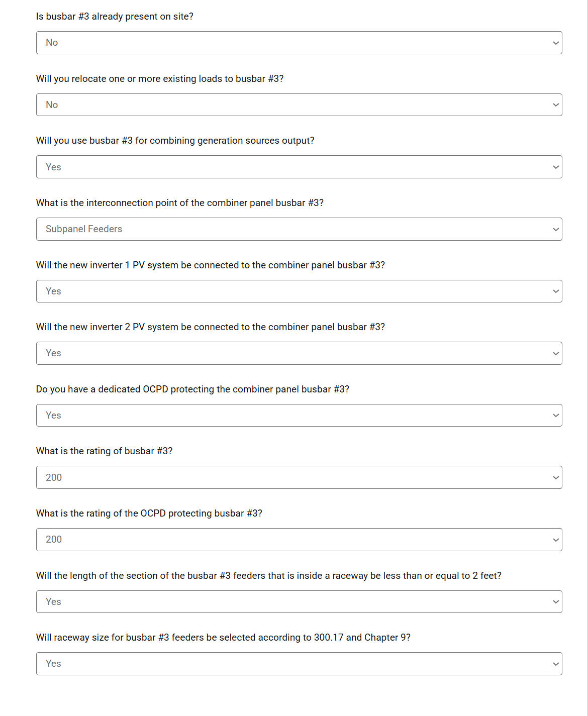
Task: Expand the relocate existing loads dropdown
Action: [x=299, y=105]
